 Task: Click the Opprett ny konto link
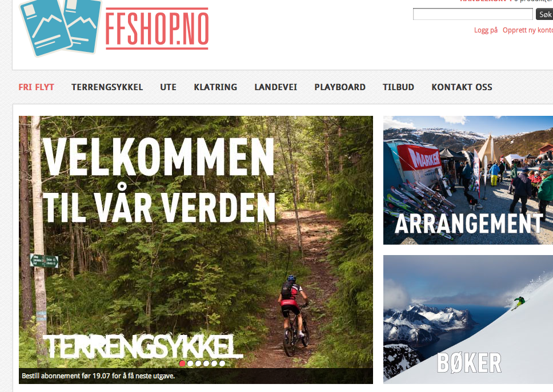point(528,30)
